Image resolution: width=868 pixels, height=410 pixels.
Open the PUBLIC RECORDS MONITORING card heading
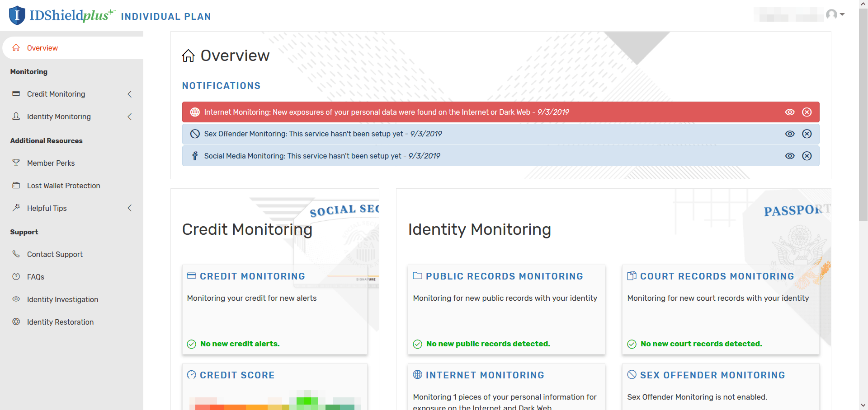point(505,276)
